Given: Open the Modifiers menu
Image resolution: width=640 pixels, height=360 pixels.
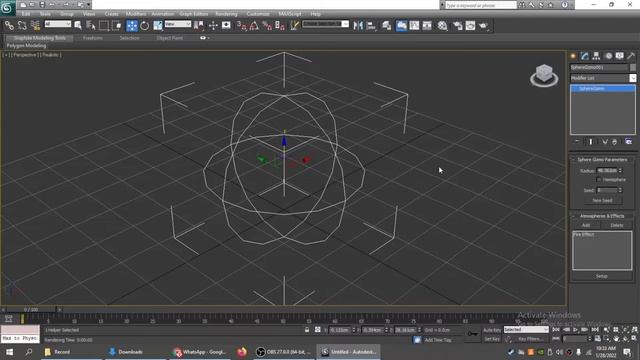Looking at the screenshot, I should coord(136,14).
